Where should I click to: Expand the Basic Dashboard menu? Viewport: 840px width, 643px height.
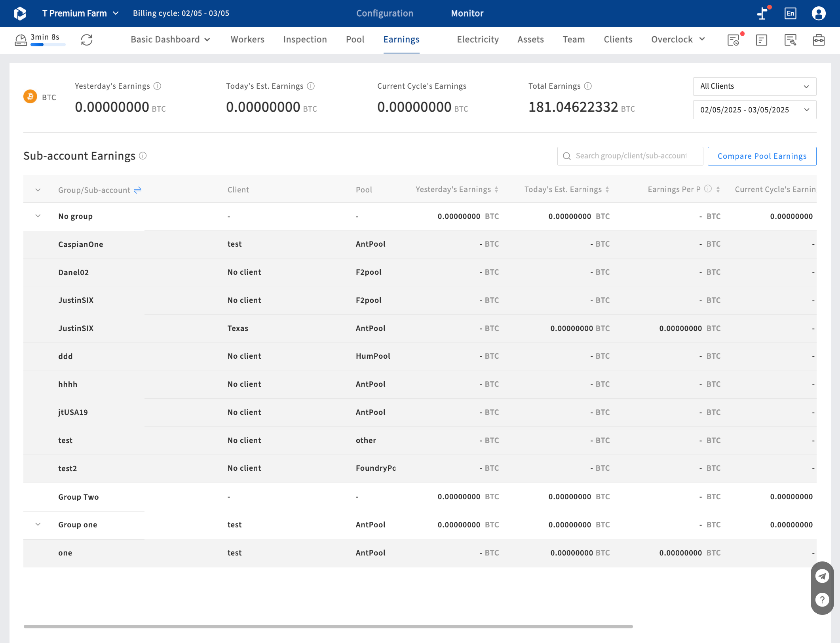pos(170,40)
